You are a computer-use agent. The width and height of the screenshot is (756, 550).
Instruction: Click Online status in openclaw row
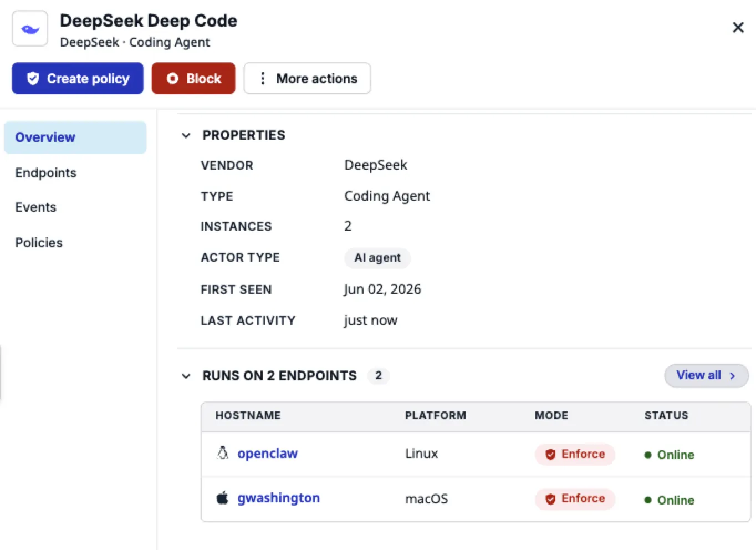click(x=670, y=455)
